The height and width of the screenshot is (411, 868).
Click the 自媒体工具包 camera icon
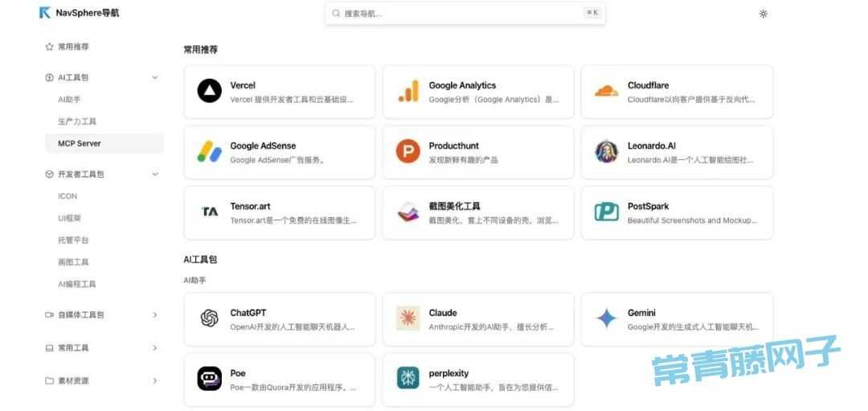(x=49, y=315)
